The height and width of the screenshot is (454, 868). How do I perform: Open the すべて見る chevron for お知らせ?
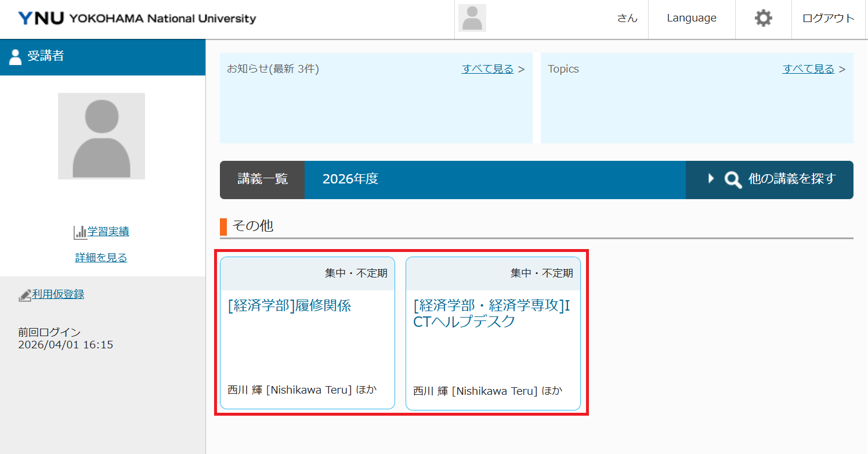(x=520, y=69)
